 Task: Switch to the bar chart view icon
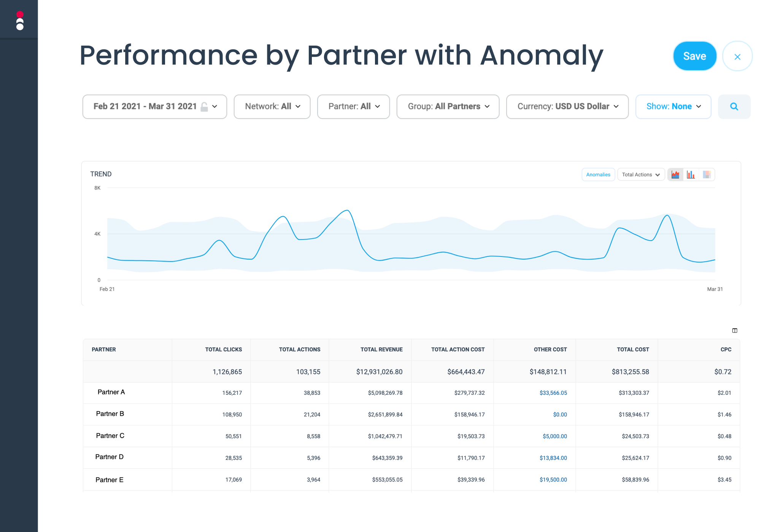[691, 174]
